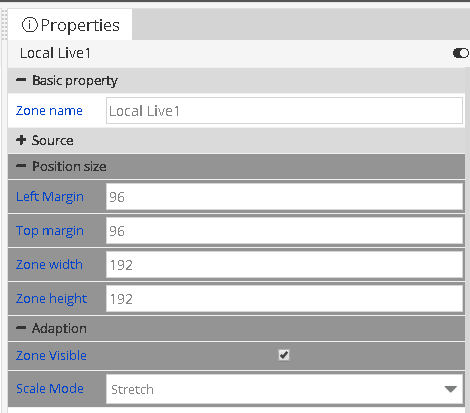Click the dotted panel grip handle

4,24
